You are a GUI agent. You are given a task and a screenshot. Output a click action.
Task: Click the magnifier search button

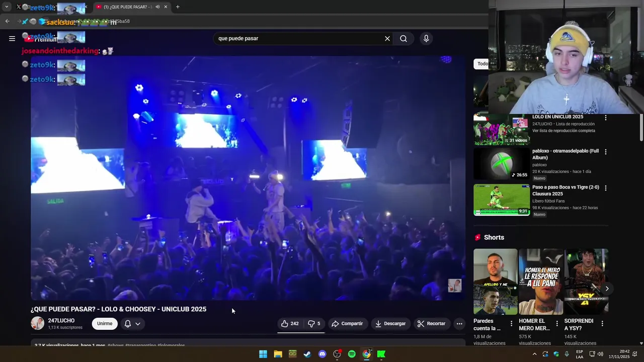(x=404, y=38)
